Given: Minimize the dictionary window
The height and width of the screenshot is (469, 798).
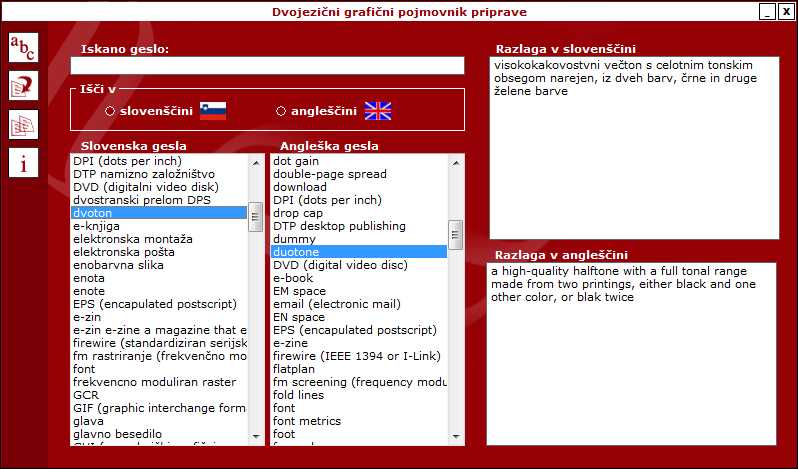Looking at the screenshot, I should point(766,12).
